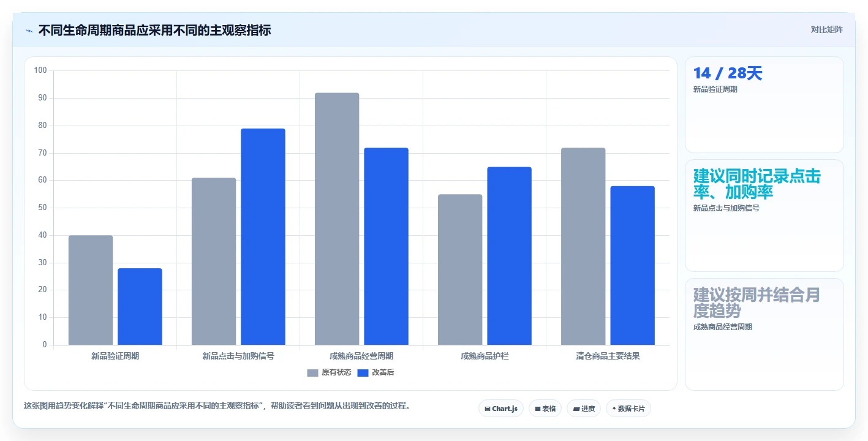This screenshot has width=868, height=441.
Task: Click the grey 成熟商品护栏 bar
Action: pyautogui.click(x=460, y=269)
